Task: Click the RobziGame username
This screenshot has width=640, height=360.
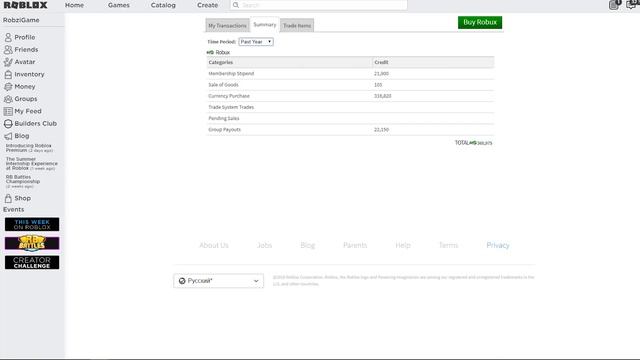Action: click(21, 20)
